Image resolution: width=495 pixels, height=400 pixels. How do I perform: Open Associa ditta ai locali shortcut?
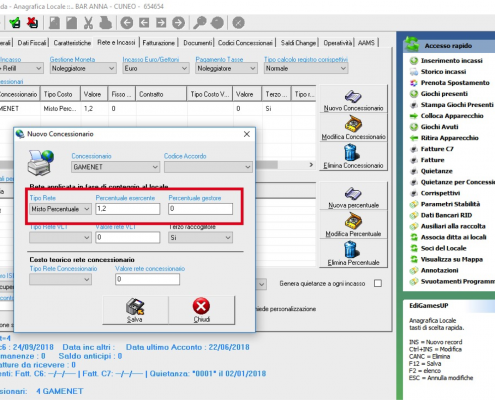point(453,237)
